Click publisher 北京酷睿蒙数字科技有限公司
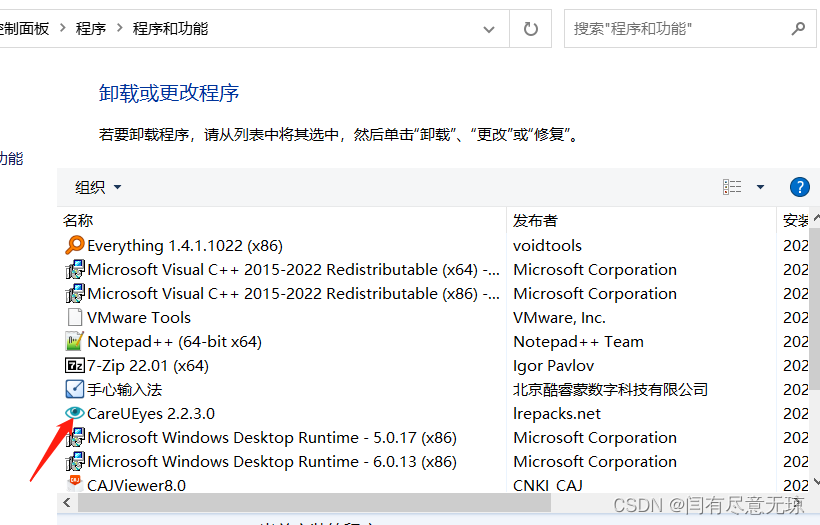The image size is (820, 525). tap(610, 390)
